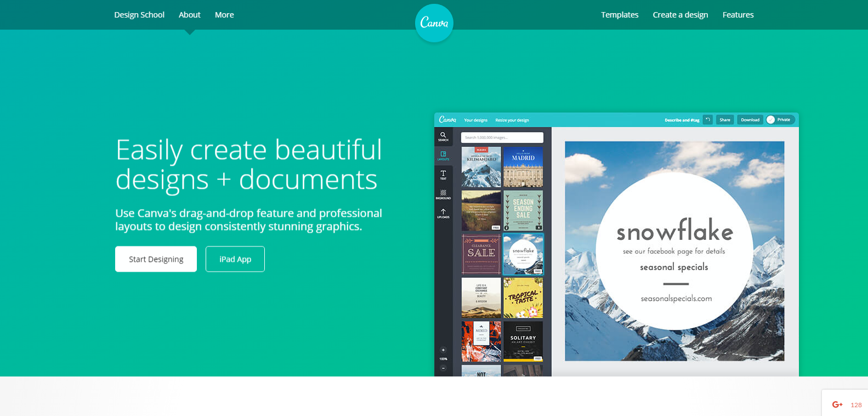The height and width of the screenshot is (416, 868).
Task: Click the Search 1,000,000 images field
Action: coord(502,138)
